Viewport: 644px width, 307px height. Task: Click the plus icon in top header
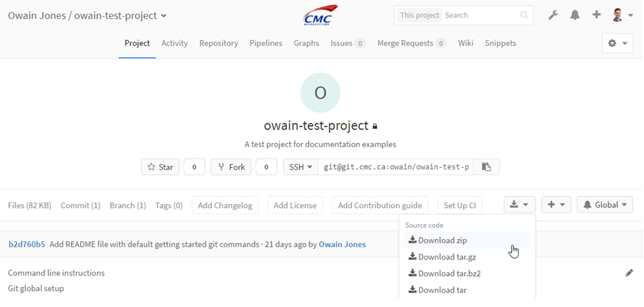596,15
